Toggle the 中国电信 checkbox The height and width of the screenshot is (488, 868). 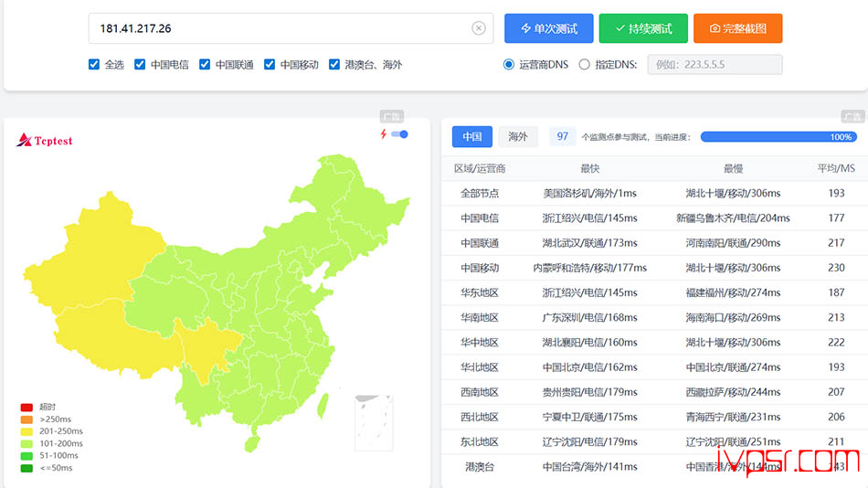tap(140, 64)
